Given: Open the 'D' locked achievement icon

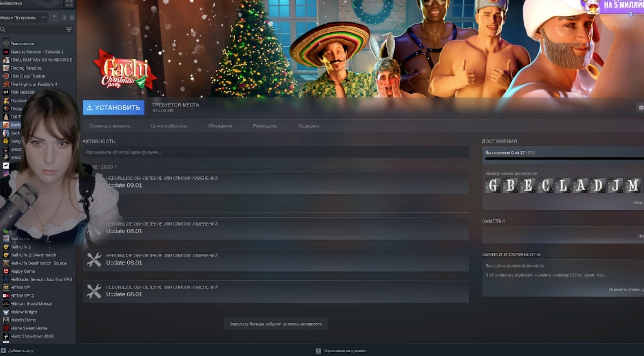Looking at the screenshot, I should pos(598,186).
